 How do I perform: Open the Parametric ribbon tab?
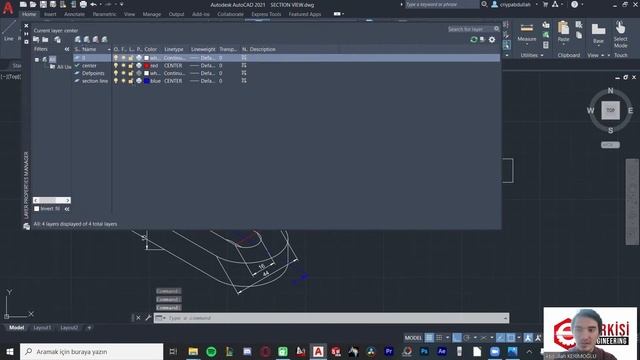(x=104, y=14)
